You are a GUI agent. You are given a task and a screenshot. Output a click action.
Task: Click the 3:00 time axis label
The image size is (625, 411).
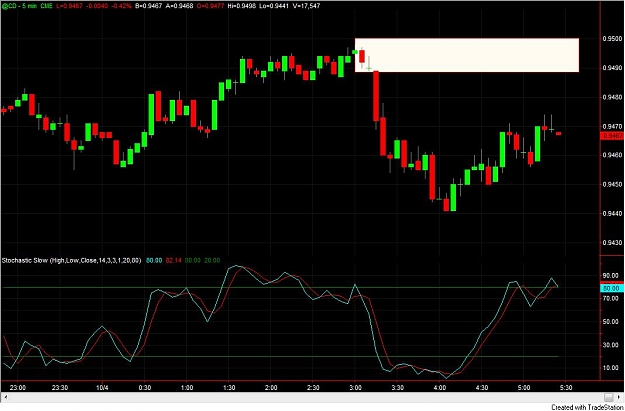point(355,387)
